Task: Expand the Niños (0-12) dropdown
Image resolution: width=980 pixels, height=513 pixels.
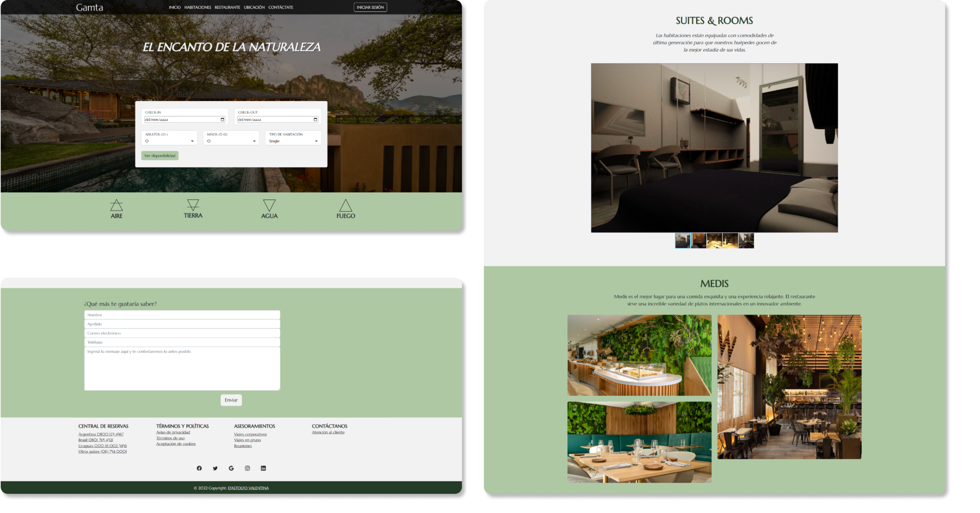Action: click(x=231, y=141)
